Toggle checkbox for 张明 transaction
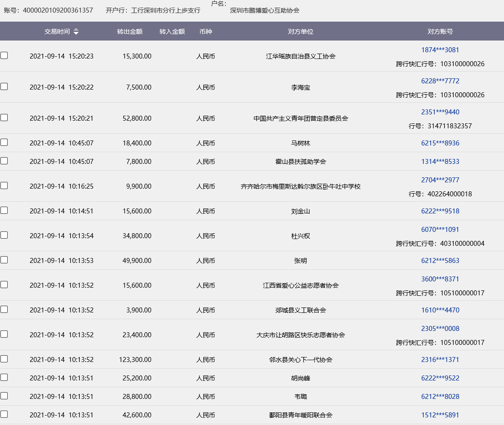 tap(4, 260)
